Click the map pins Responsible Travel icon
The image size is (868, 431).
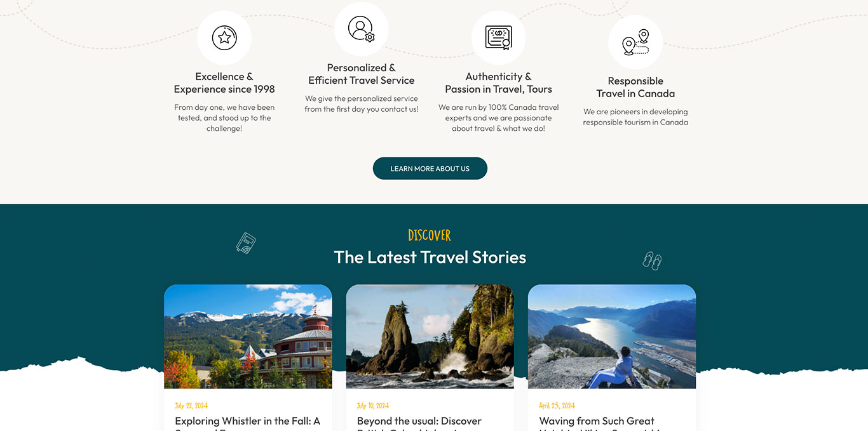point(635,42)
